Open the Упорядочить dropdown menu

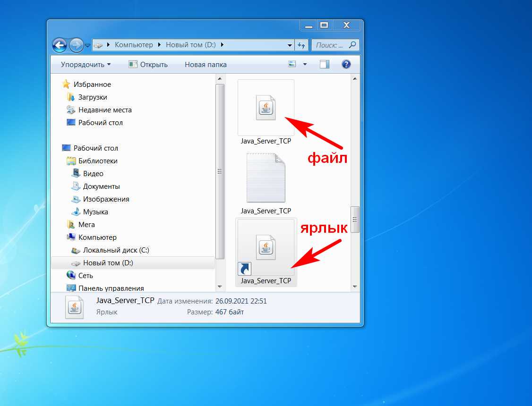point(86,65)
